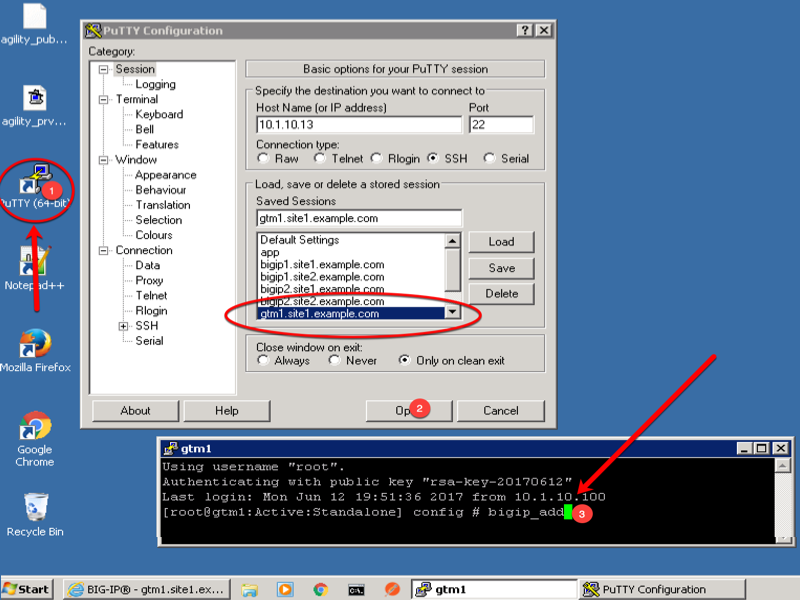Click the Delete session button
Image resolution: width=800 pixels, height=600 pixels.
tap(501, 294)
